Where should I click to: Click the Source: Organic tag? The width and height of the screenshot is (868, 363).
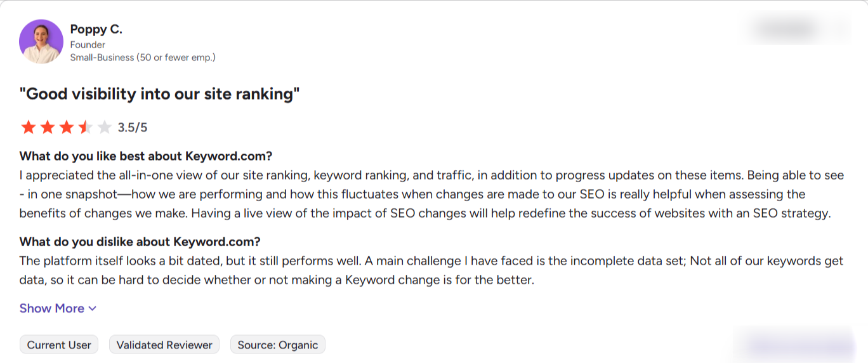[278, 345]
